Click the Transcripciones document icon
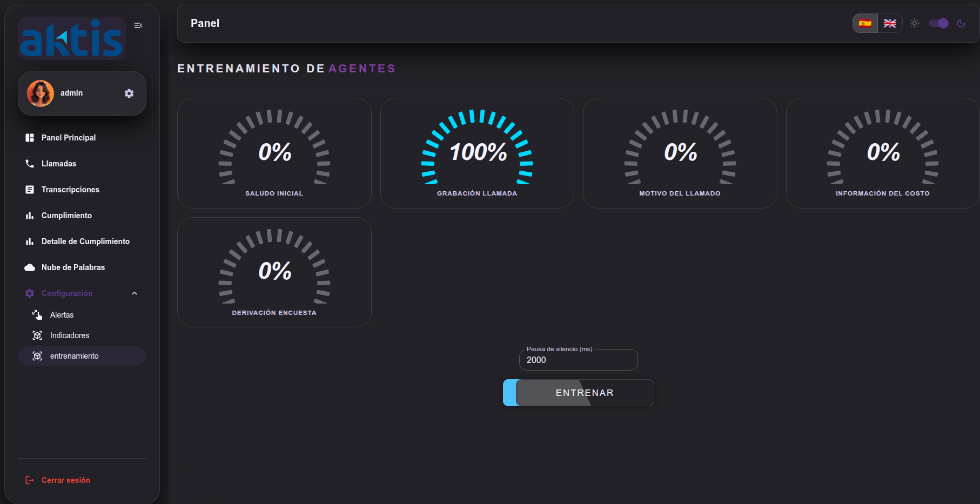The width and height of the screenshot is (980, 504). tap(30, 190)
